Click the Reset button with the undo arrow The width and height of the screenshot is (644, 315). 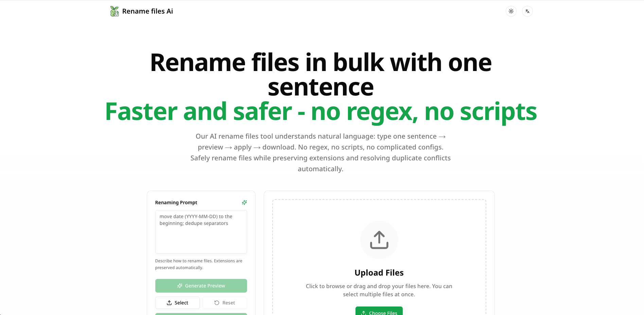point(225,303)
